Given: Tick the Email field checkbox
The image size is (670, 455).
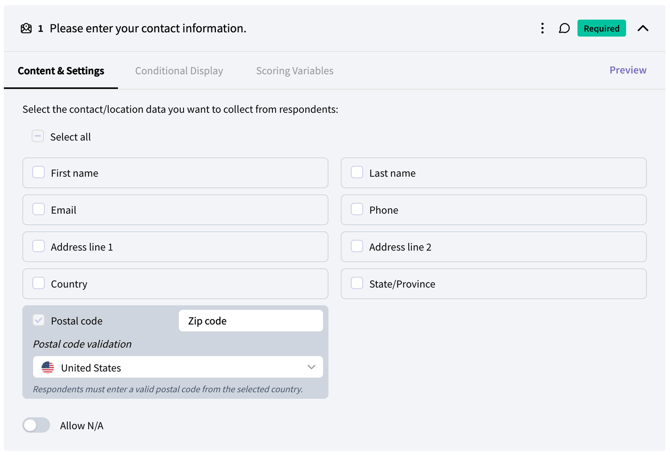Looking at the screenshot, I should (39, 210).
